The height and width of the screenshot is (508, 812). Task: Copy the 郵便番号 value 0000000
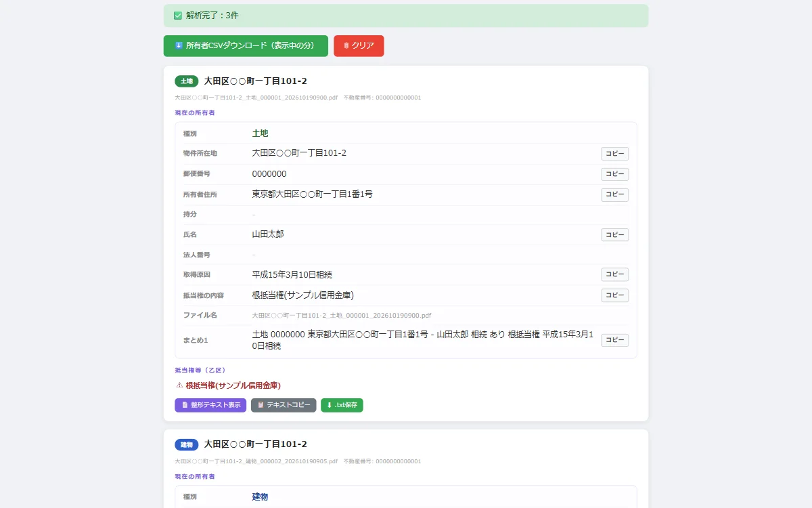click(x=614, y=174)
